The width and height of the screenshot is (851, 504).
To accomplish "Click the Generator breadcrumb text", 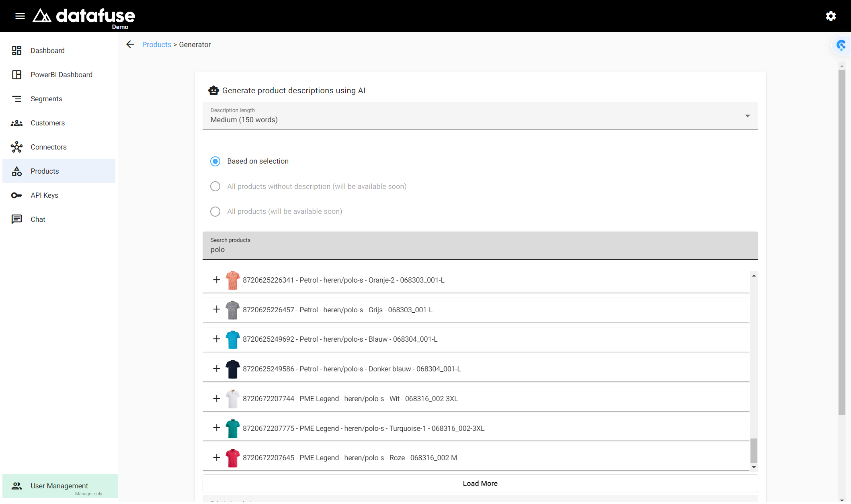I will point(195,45).
